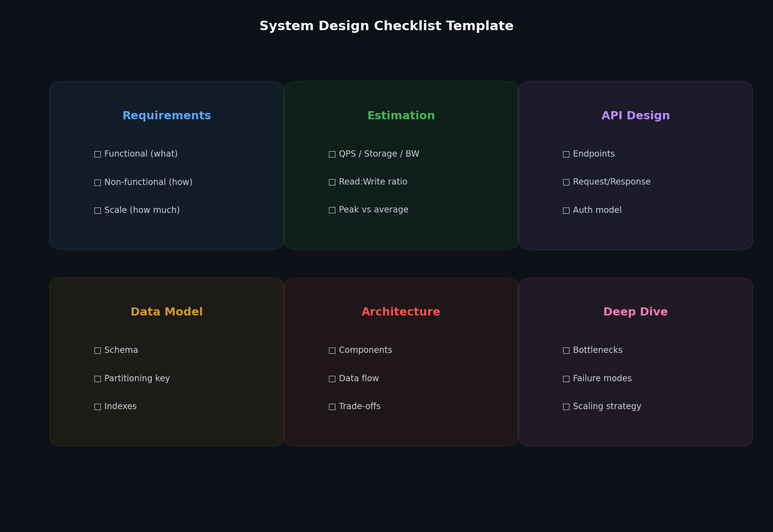The image size is (773, 532).
Task: Check the Scaling strategy checkbox
Action: tap(566, 407)
